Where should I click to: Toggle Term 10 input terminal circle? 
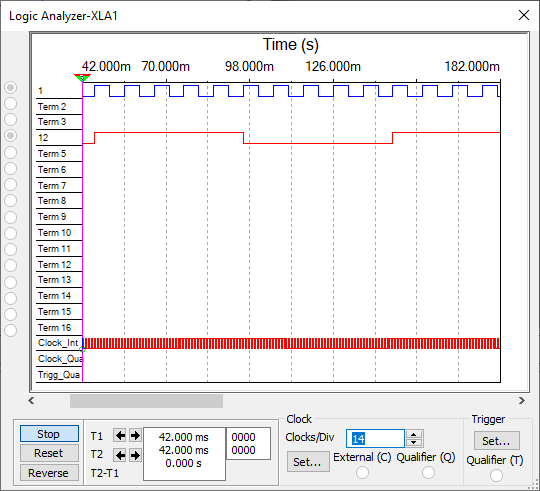(11, 233)
